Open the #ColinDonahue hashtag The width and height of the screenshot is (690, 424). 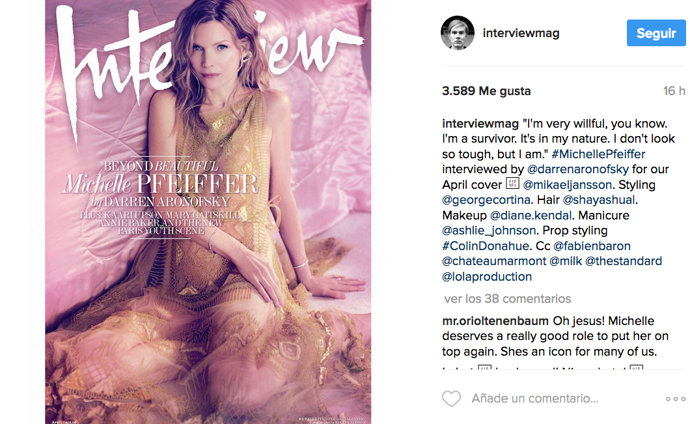(x=485, y=246)
